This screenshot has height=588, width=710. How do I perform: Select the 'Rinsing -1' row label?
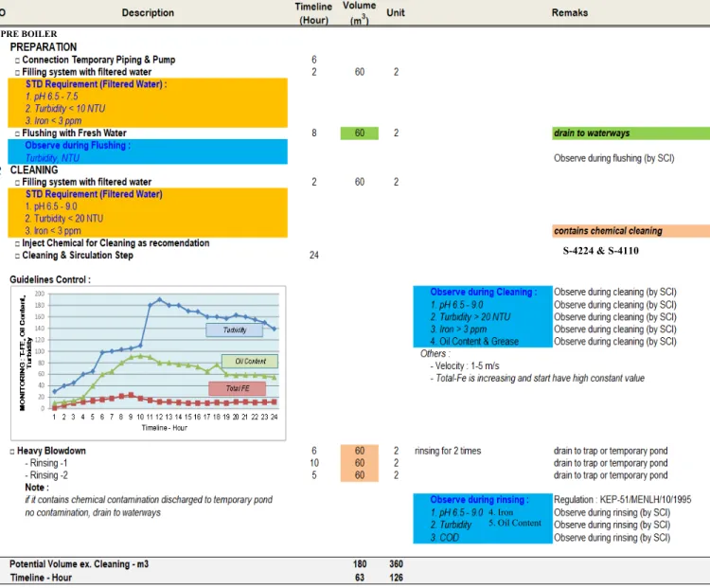tap(46, 463)
